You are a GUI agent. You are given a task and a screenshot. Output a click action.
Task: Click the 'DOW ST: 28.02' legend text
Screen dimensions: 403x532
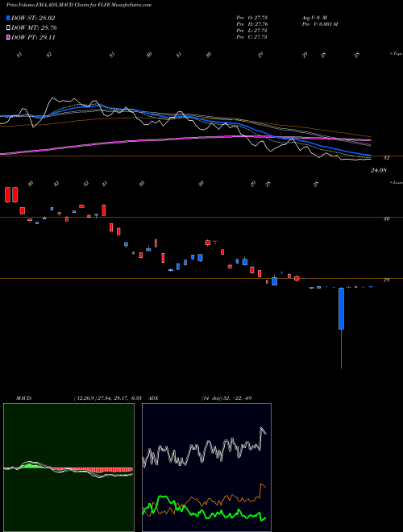click(33, 18)
